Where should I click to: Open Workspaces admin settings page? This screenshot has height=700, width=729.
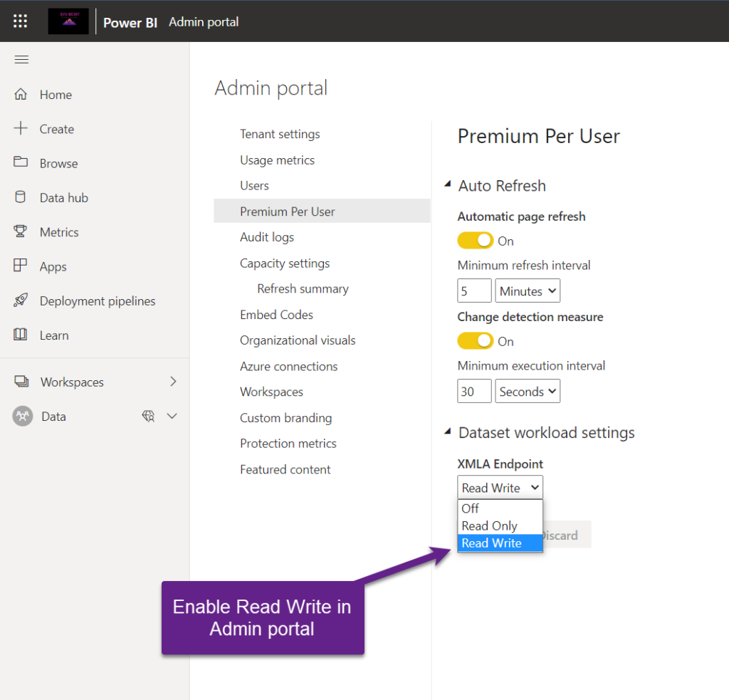[x=271, y=392]
